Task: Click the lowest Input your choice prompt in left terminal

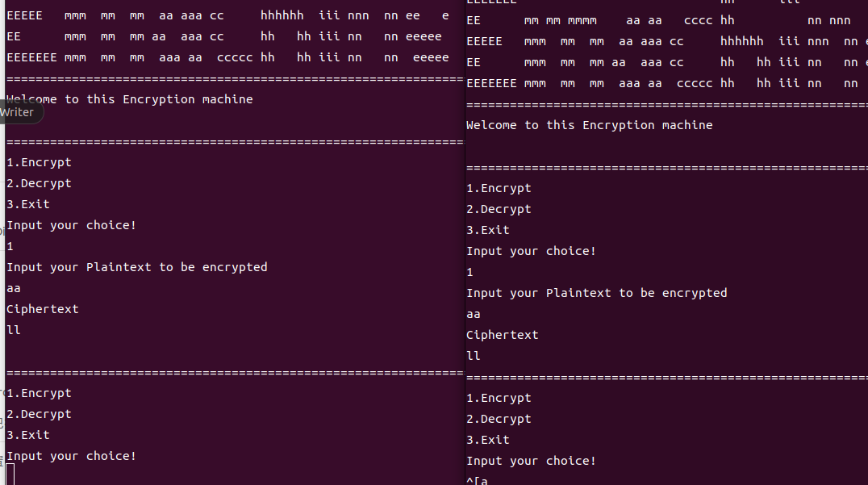Action: 72,456
